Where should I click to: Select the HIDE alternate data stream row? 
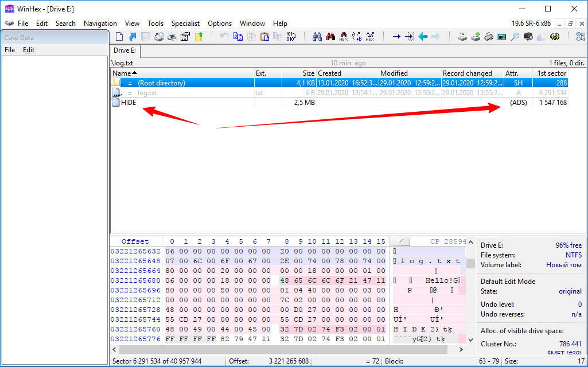[x=340, y=102]
